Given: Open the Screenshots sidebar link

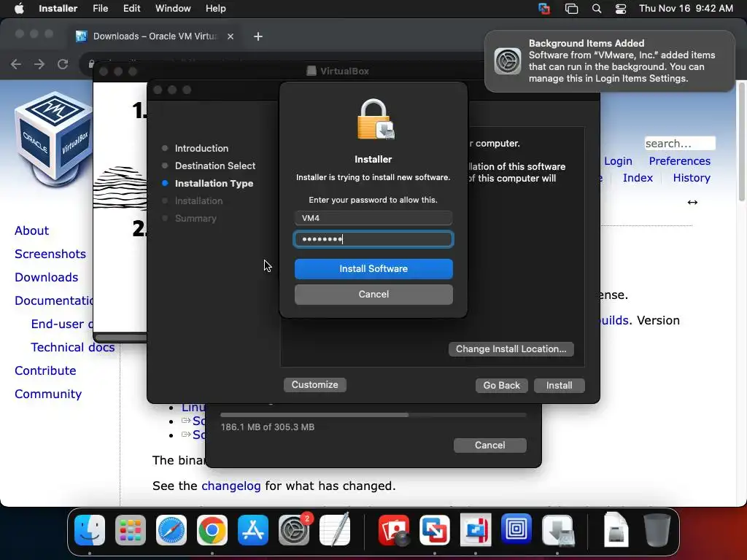Looking at the screenshot, I should tap(50, 254).
